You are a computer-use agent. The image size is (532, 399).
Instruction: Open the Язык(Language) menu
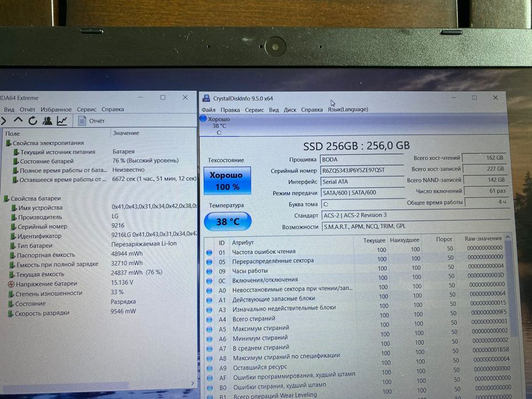point(348,109)
